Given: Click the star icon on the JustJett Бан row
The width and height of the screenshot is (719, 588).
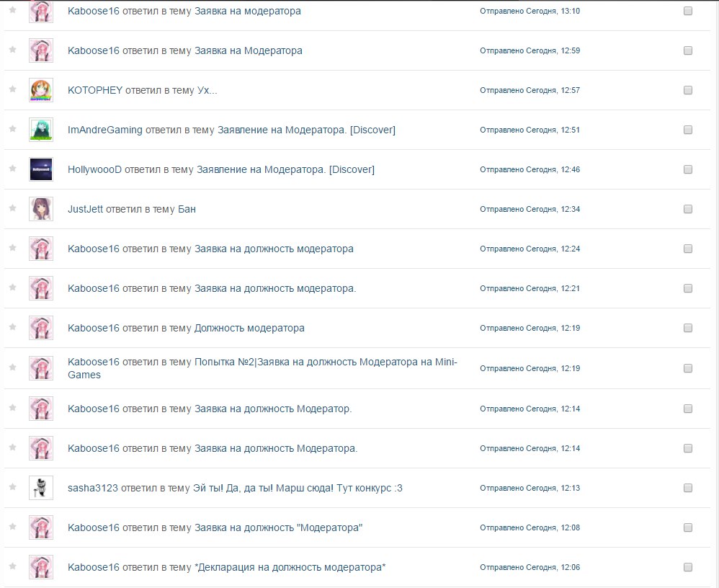Looking at the screenshot, I should 13,208.
